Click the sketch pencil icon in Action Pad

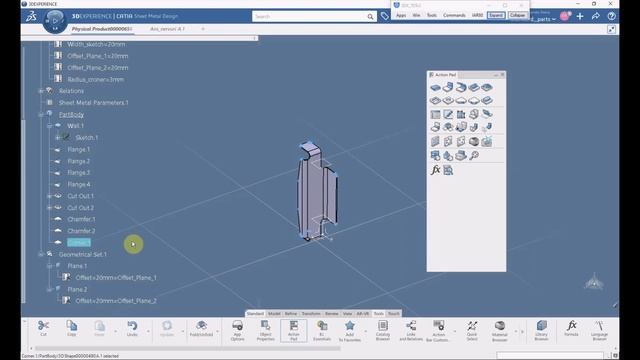pos(448,114)
